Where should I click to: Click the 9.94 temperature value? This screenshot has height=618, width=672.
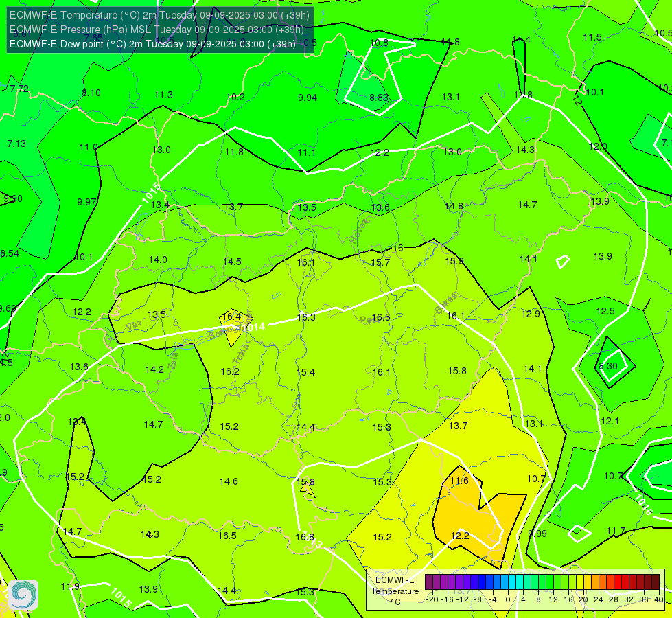(x=308, y=98)
